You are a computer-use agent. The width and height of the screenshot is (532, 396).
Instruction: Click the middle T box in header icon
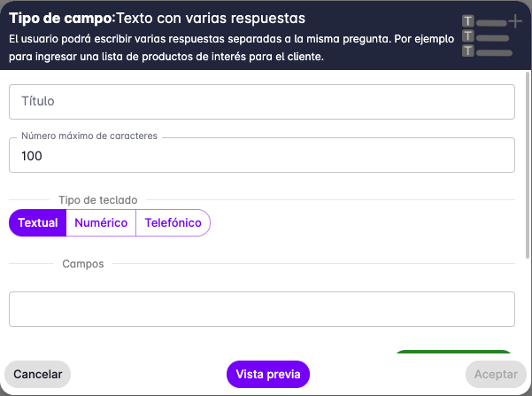click(x=468, y=36)
